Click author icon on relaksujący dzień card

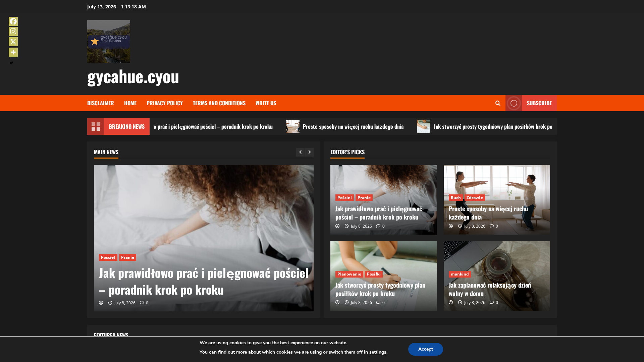(451, 302)
